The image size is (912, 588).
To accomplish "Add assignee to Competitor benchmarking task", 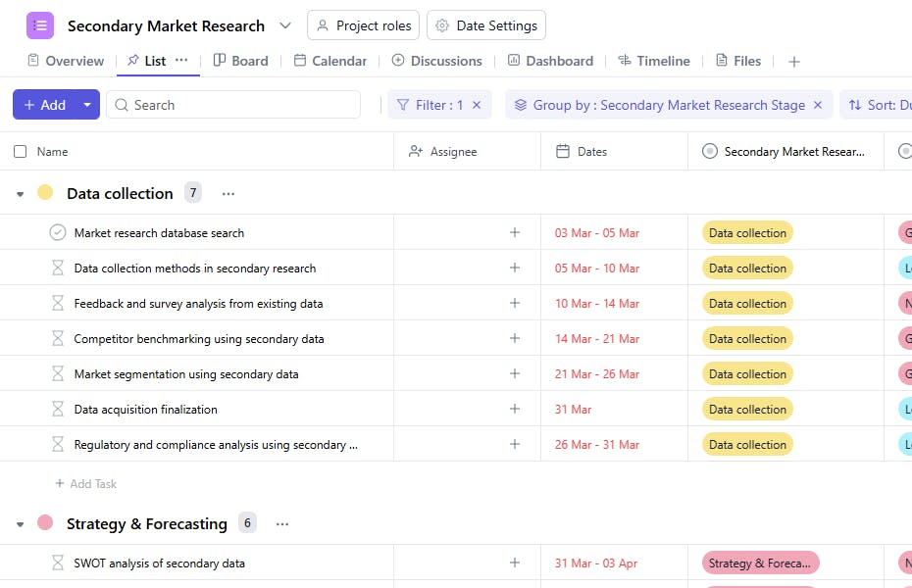I will 515,339.
